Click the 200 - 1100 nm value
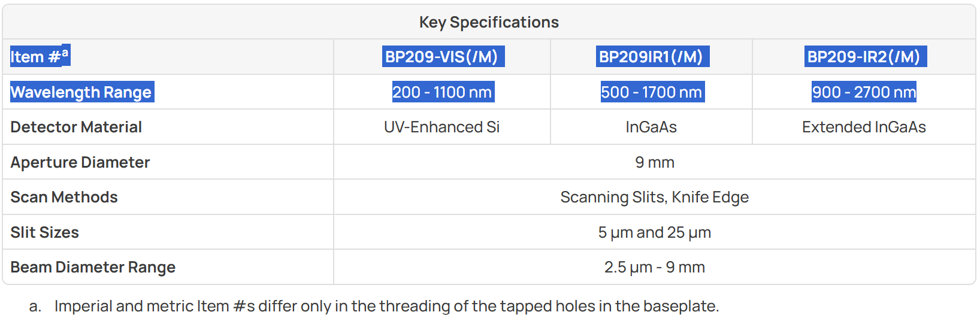 coord(442,92)
